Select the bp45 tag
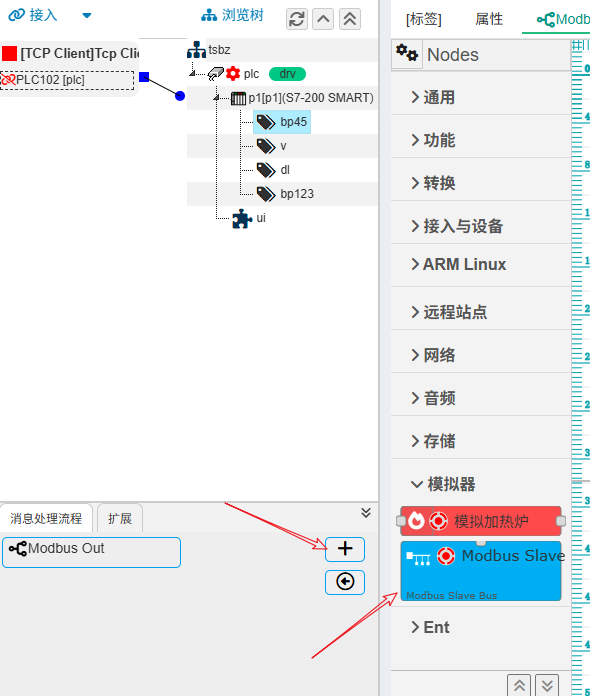Screen dimensions: 590x696 (282, 122)
